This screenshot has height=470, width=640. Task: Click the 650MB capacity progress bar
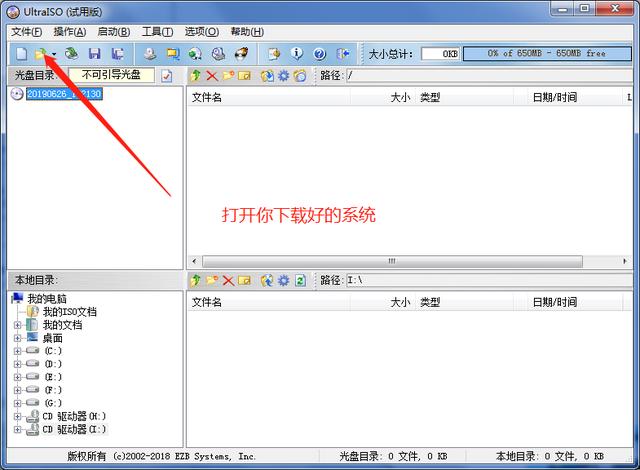(x=547, y=53)
